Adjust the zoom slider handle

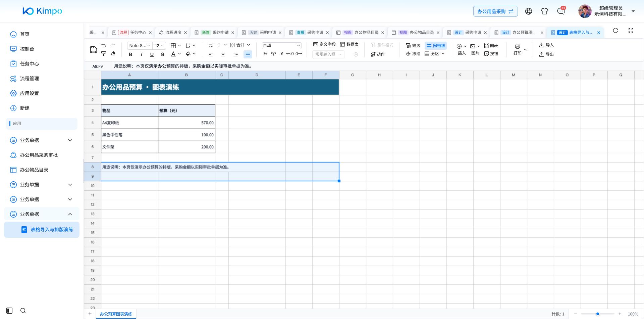tap(598, 314)
